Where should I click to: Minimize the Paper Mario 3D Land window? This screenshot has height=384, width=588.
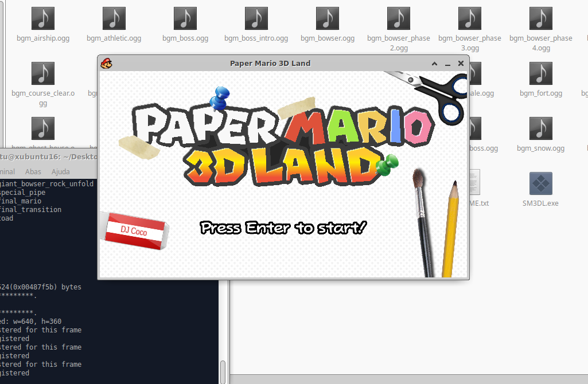pos(447,64)
